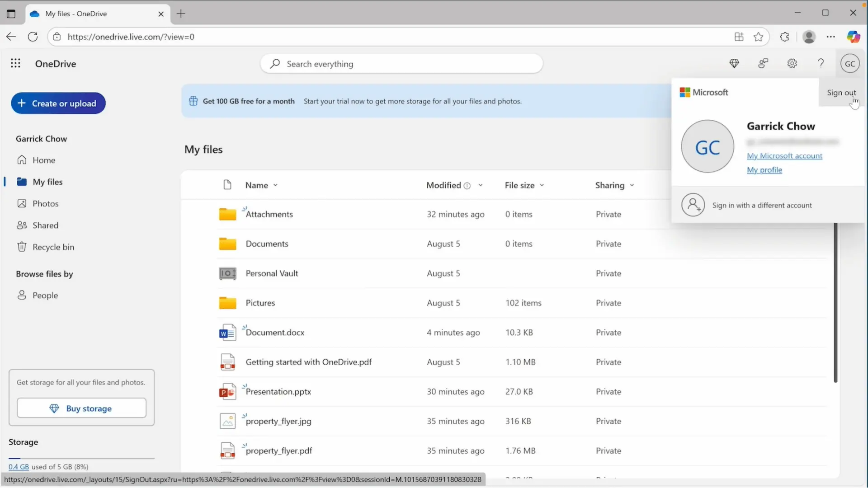This screenshot has height=488, width=868.
Task: Open Photos in the sidebar
Action: [45, 203]
